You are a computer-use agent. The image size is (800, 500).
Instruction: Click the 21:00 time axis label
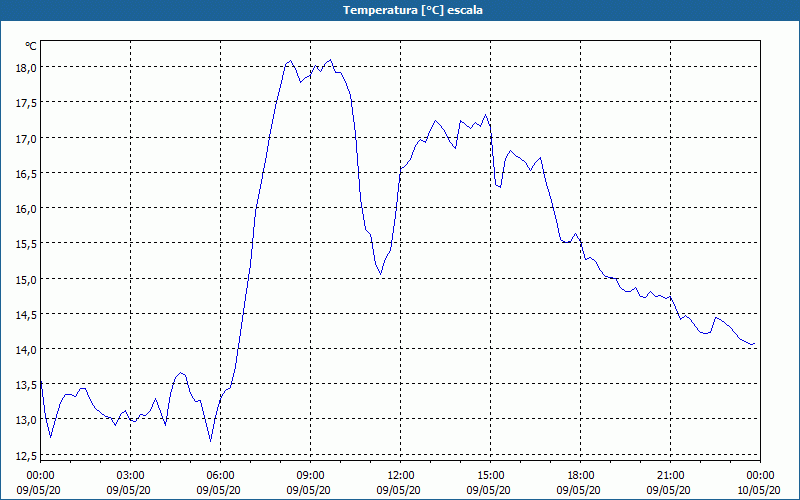670,476
